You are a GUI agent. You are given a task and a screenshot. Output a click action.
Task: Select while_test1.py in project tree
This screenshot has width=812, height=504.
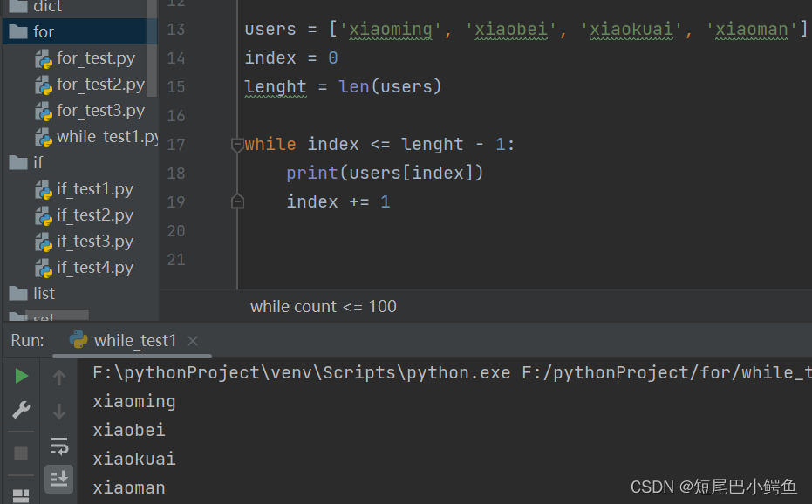[x=107, y=137]
